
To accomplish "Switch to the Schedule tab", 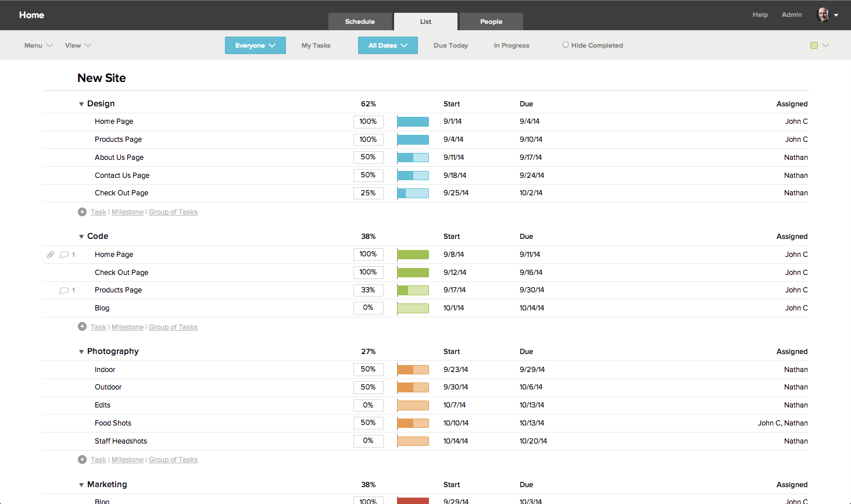I will [360, 22].
